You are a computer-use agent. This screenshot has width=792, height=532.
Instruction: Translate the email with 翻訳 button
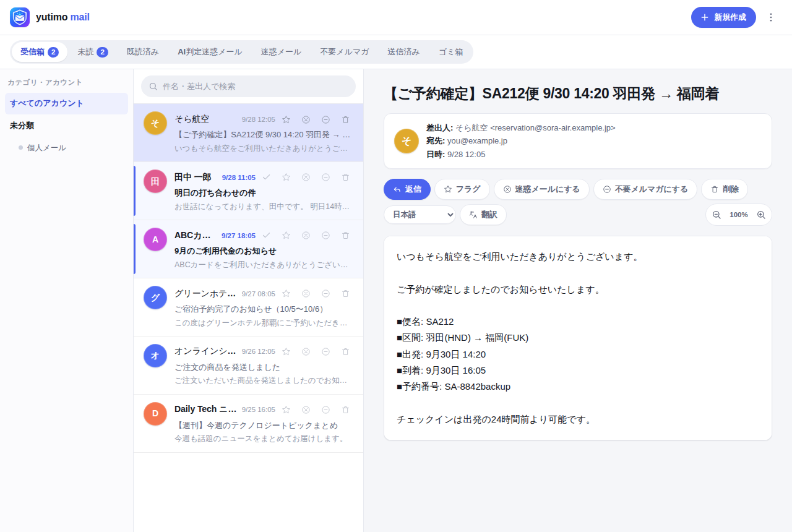[x=483, y=215]
